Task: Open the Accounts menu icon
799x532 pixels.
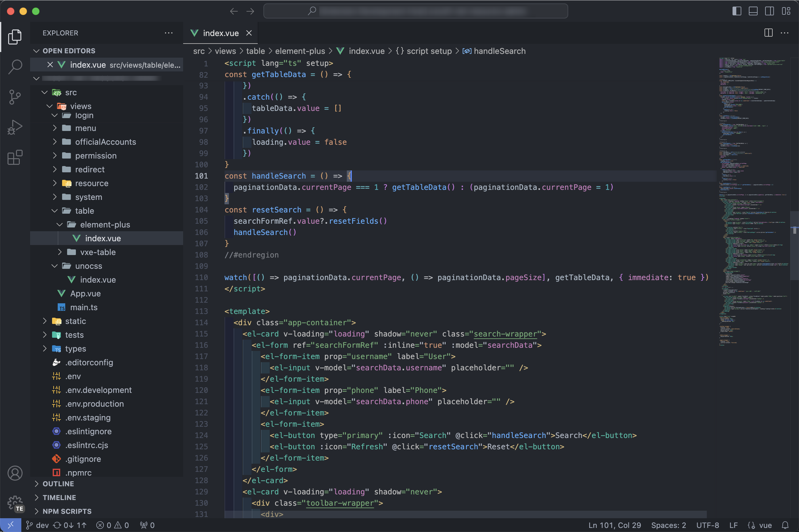Action: tap(15, 473)
